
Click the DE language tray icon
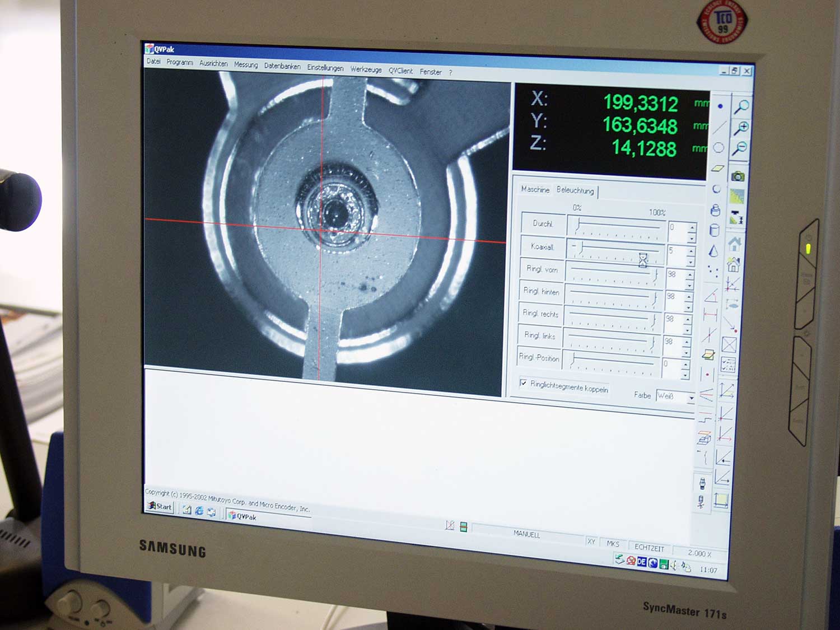(642, 562)
